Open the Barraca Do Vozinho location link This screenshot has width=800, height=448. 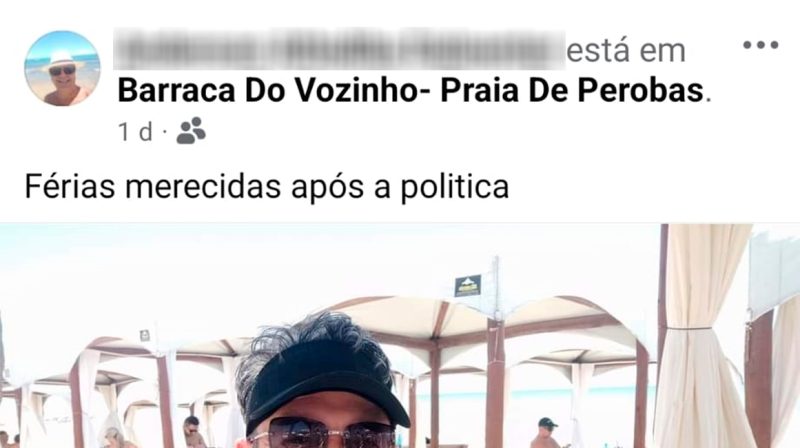coord(411,90)
